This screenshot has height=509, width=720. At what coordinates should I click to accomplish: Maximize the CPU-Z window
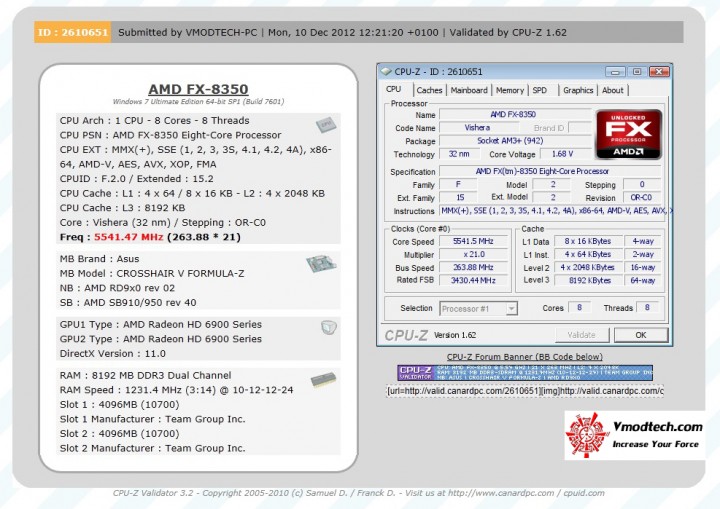[637, 72]
